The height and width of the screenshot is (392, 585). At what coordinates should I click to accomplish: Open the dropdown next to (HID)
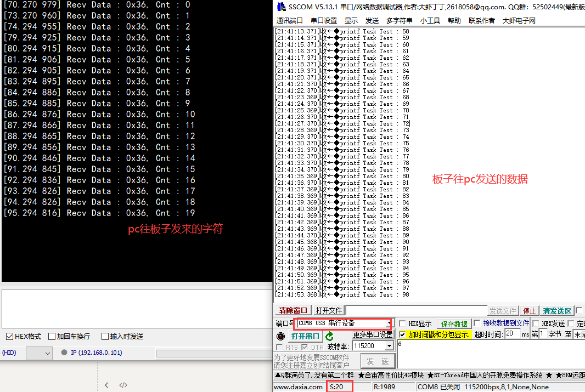coord(39,353)
